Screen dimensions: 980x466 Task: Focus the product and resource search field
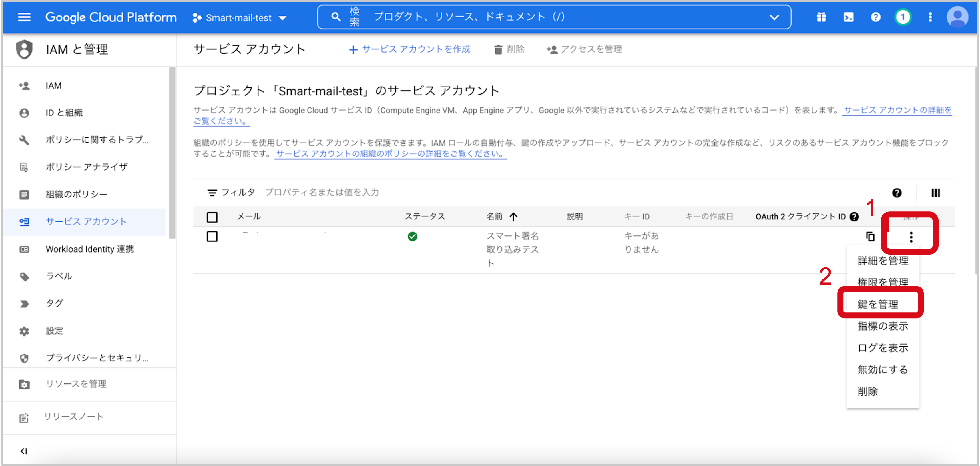click(x=554, y=17)
